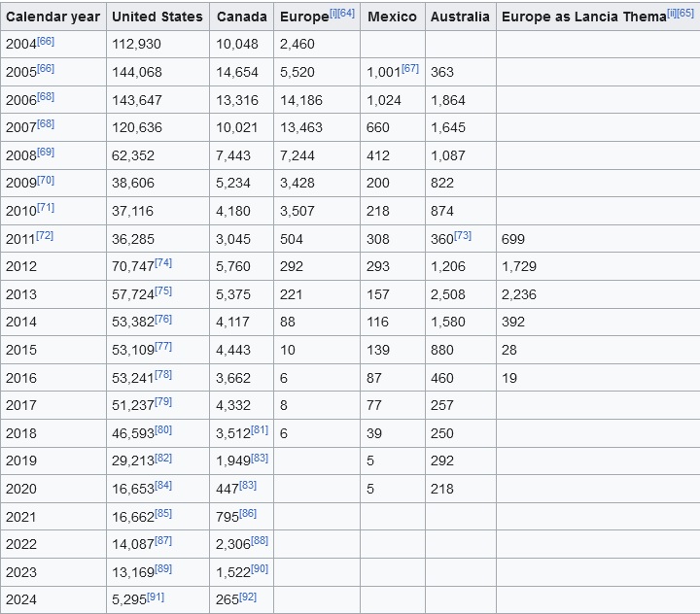
Task: Open citation [87] after 14,087
Action: 163,540
